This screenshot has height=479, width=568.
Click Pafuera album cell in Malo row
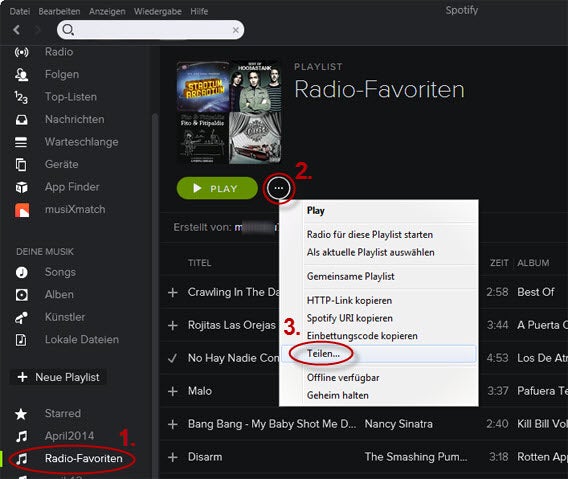(x=542, y=391)
